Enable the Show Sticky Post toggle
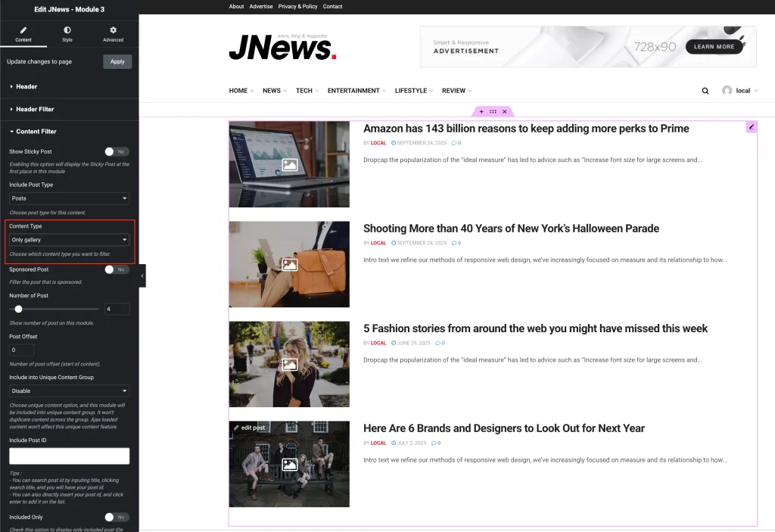This screenshot has width=775, height=532. 117,152
